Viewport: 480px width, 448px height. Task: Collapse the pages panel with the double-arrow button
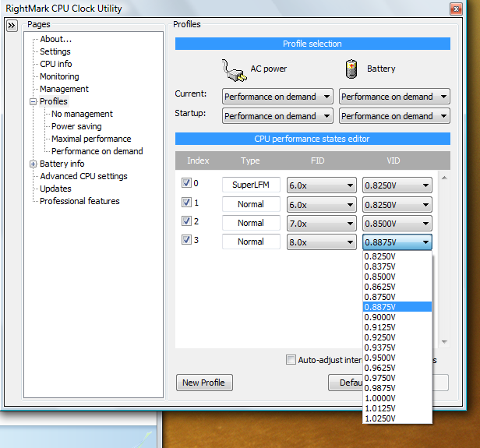point(12,26)
